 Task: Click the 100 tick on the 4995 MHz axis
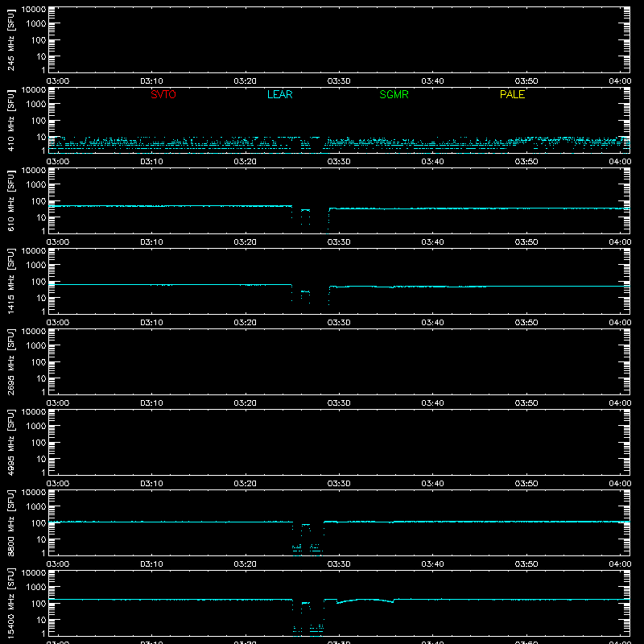tap(39, 443)
